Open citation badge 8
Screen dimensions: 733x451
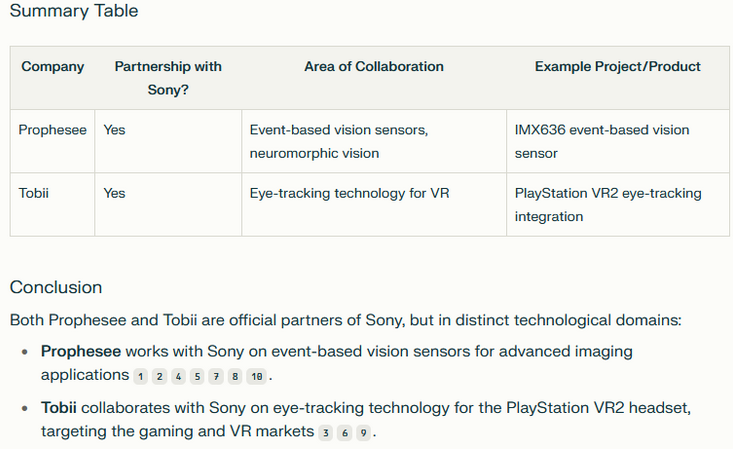(x=235, y=376)
